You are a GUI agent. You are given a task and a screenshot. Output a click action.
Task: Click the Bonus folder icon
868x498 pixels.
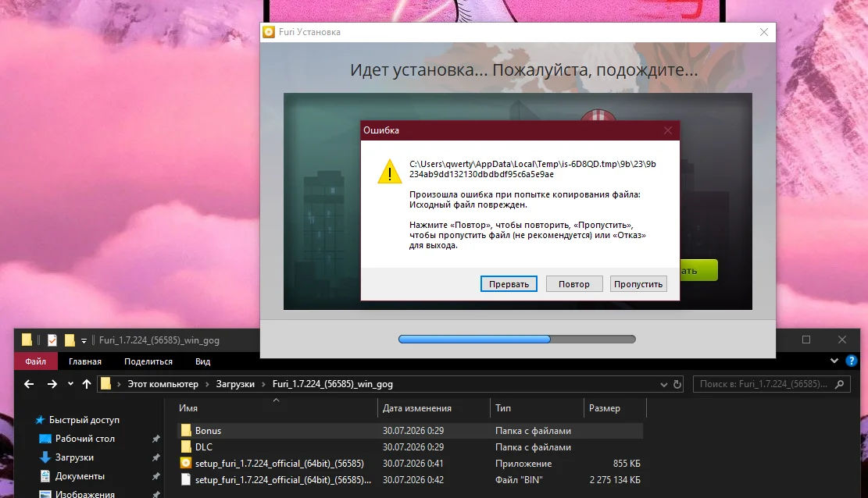pos(186,431)
